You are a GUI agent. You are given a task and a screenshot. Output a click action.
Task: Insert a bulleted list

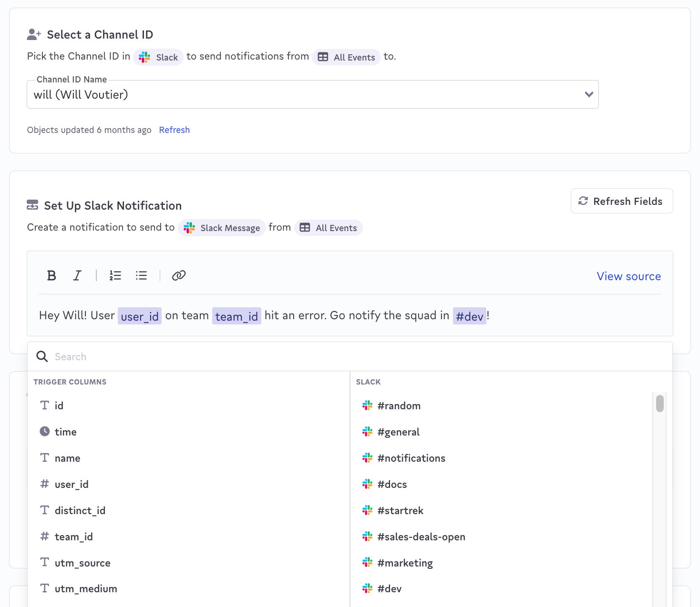tap(141, 275)
